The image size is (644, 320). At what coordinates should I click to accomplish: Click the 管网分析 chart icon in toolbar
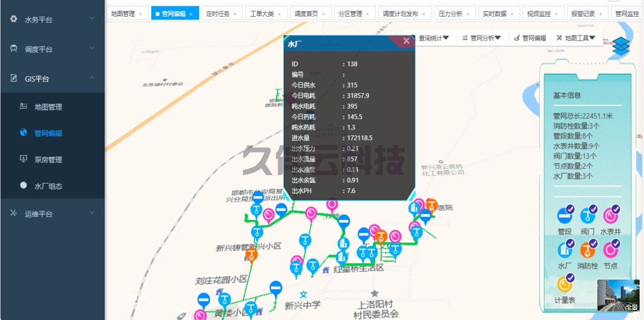[x=465, y=38]
